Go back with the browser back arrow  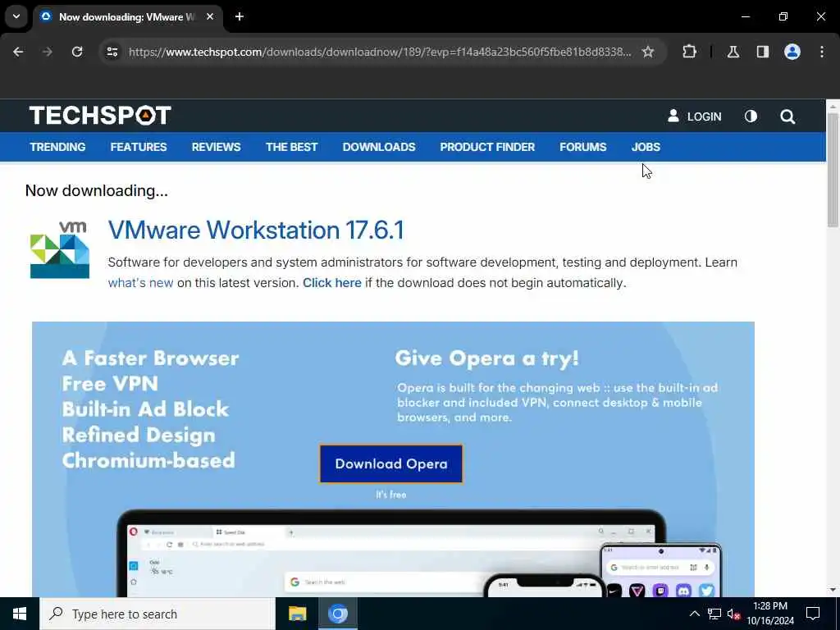(x=18, y=52)
